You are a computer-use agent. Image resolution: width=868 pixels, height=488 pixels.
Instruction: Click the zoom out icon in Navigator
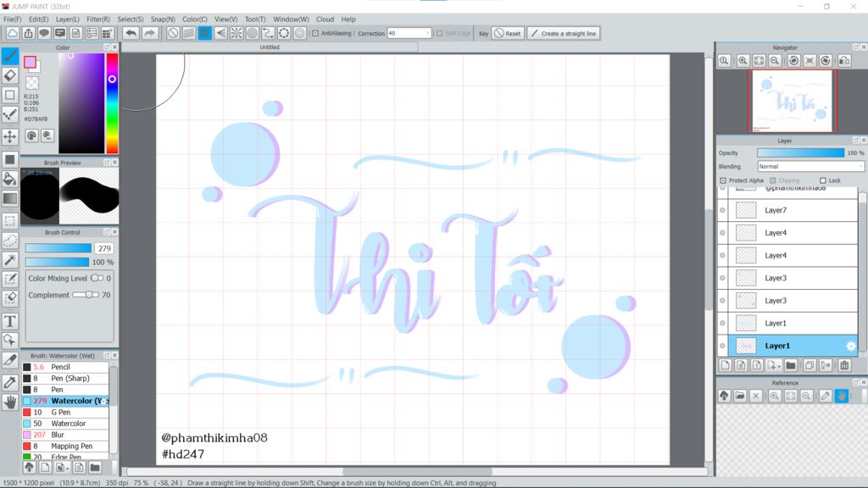(775, 61)
